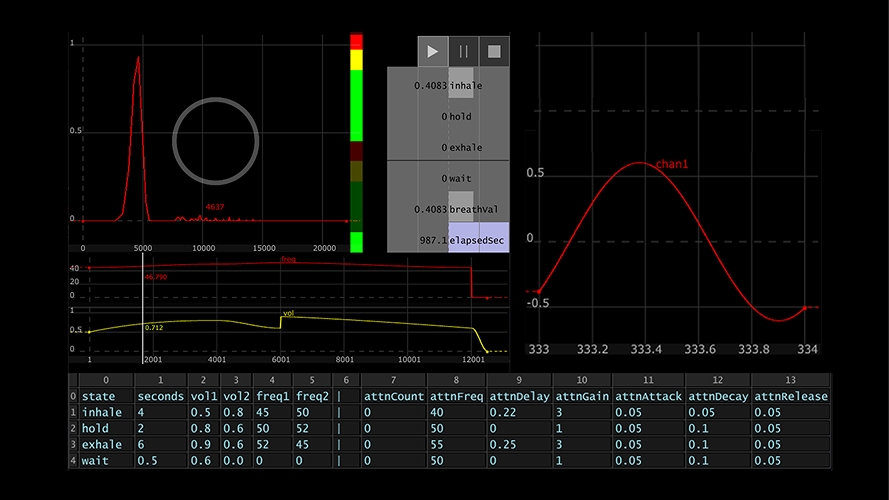Click the chan1 curve label

click(672, 163)
